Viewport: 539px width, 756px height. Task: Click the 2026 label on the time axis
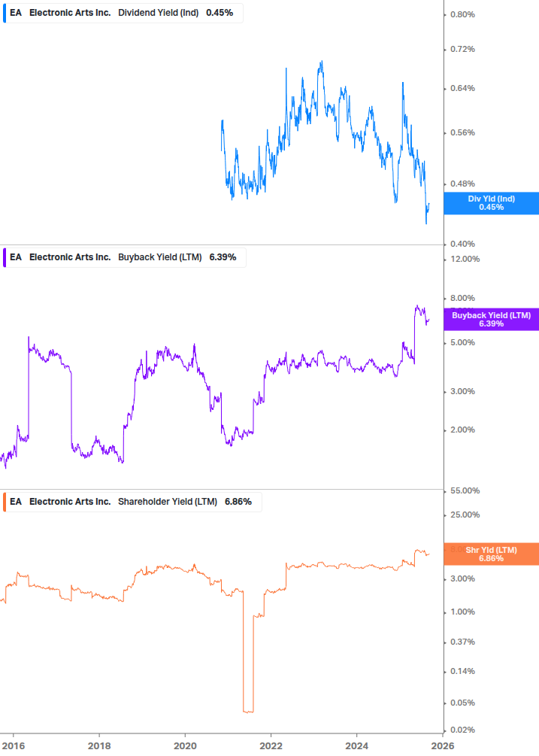[443, 746]
